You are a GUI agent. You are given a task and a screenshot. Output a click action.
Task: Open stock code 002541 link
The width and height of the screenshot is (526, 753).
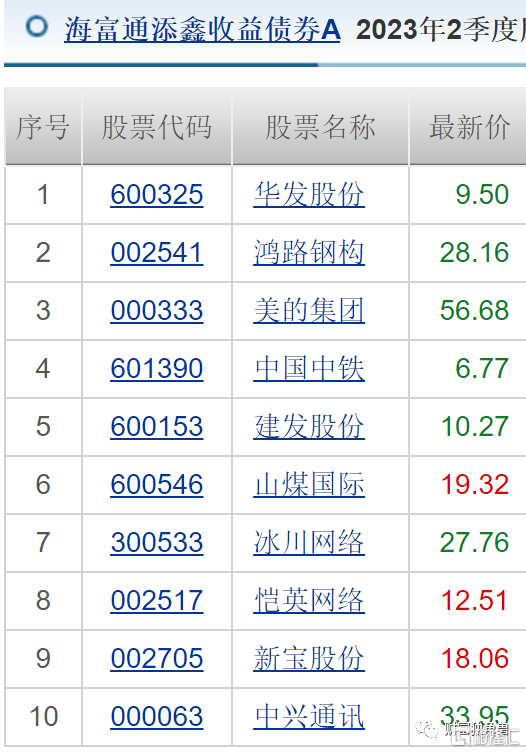157,253
